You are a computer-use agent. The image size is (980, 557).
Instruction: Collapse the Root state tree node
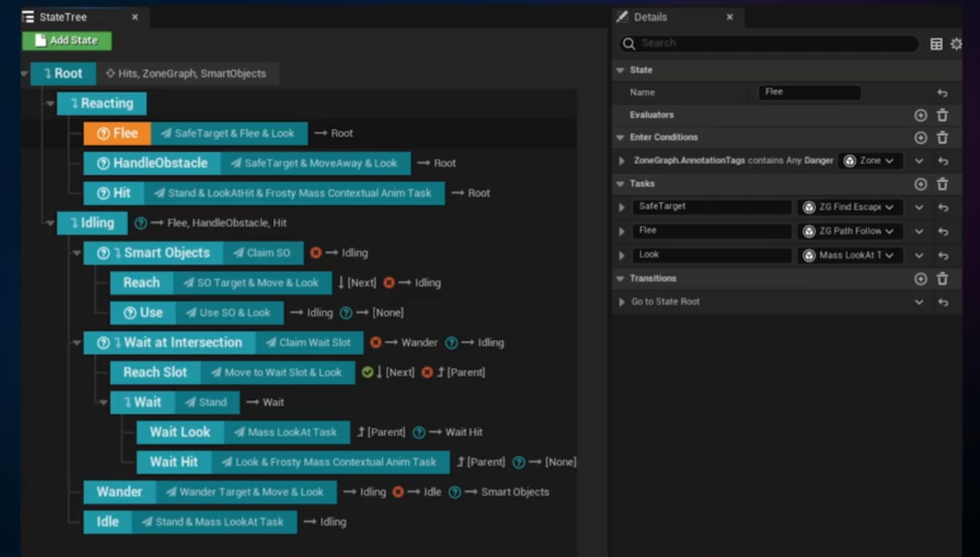point(24,74)
